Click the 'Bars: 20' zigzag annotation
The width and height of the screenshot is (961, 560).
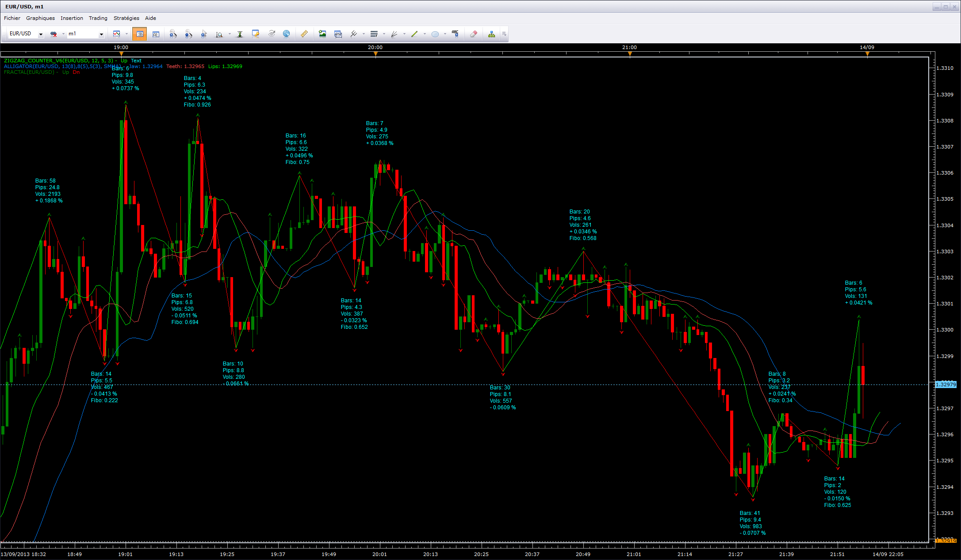click(x=580, y=212)
